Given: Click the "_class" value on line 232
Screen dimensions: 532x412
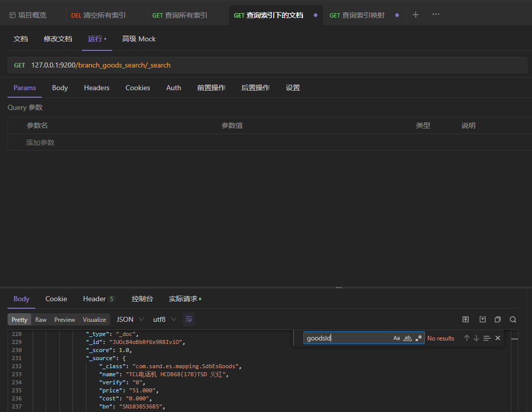Looking at the screenshot, I should [x=185, y=366].
